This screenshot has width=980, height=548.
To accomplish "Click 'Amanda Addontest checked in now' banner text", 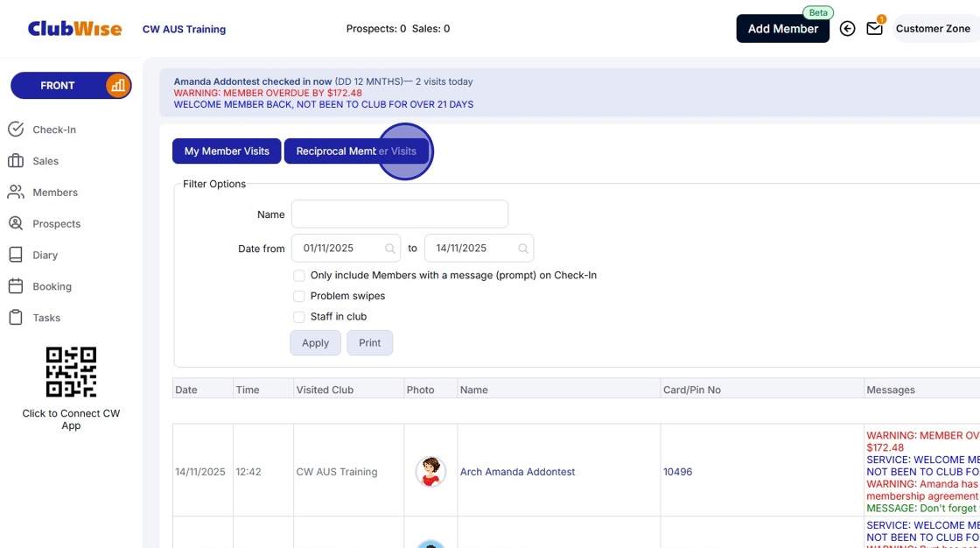I will (253, 81).
